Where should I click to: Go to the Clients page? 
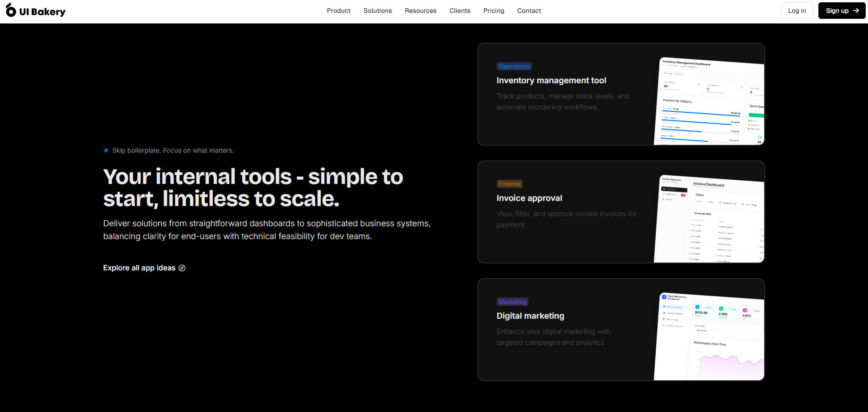pos(460,11)
